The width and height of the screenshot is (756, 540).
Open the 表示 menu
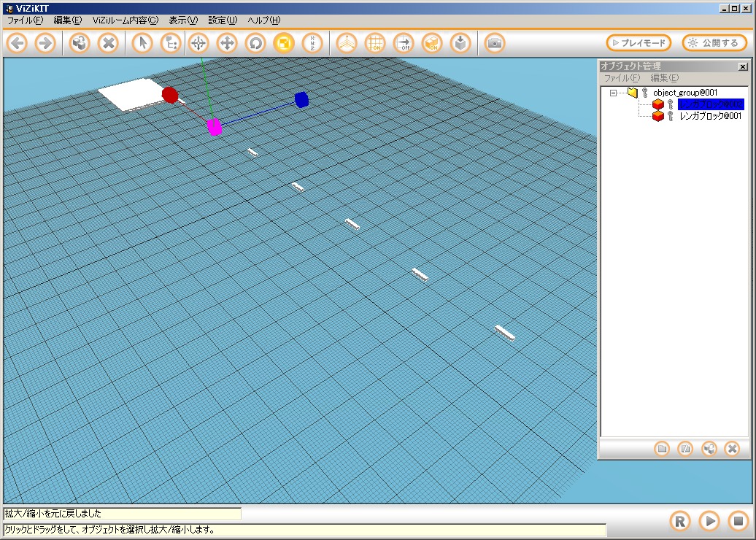click(182, 20)
